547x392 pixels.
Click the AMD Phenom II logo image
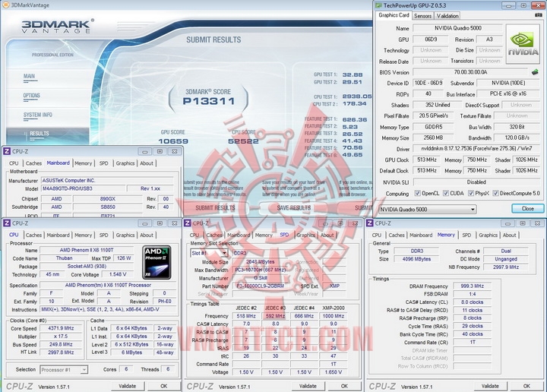(x=157, y=263)
